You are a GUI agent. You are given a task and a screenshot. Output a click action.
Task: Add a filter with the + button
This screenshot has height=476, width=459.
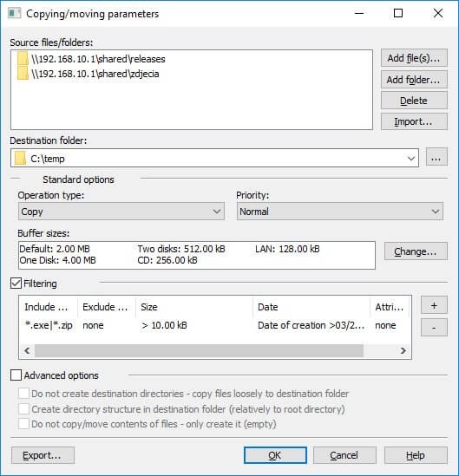coord(434,305)
